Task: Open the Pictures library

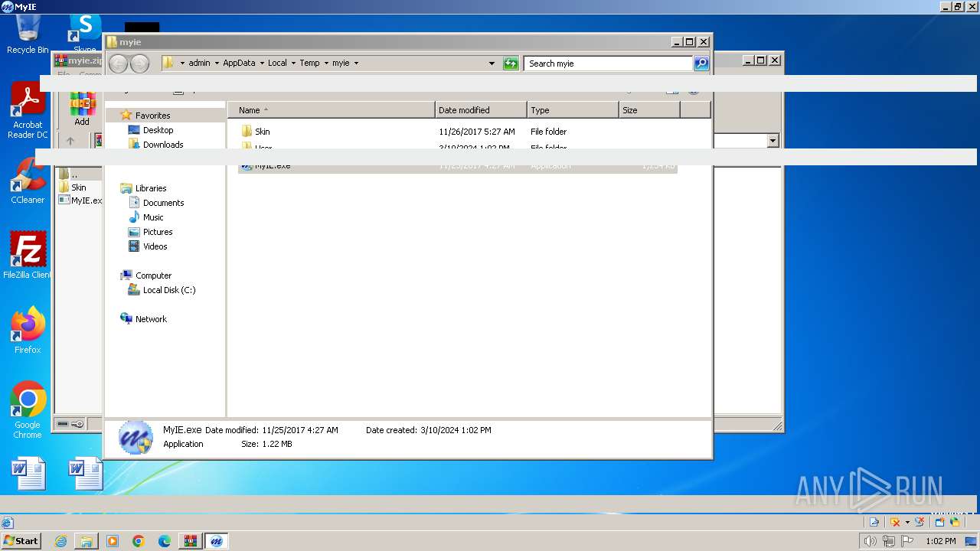Action: [158, 232]
